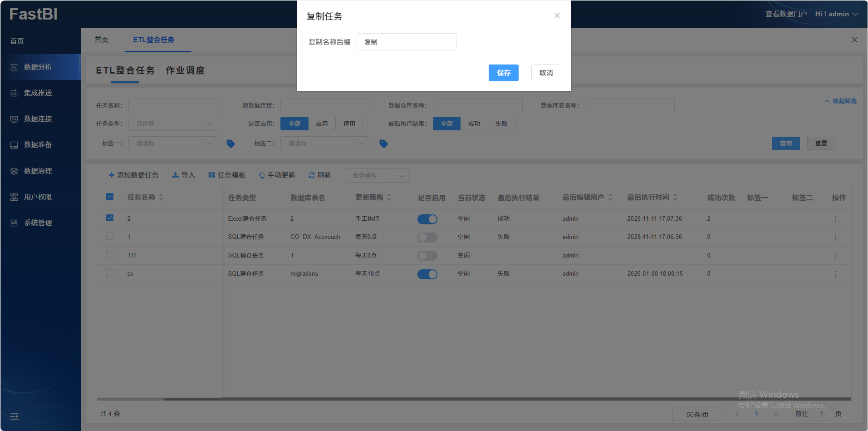Click the tag icon beside 标签二 dropdown
Image resolution: width=868 pixels, height=431 pixels.
383,144
